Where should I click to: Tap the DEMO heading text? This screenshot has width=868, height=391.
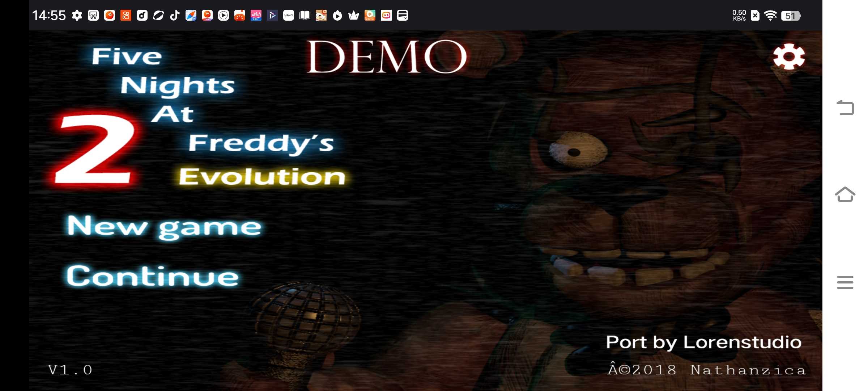[387, 56]
